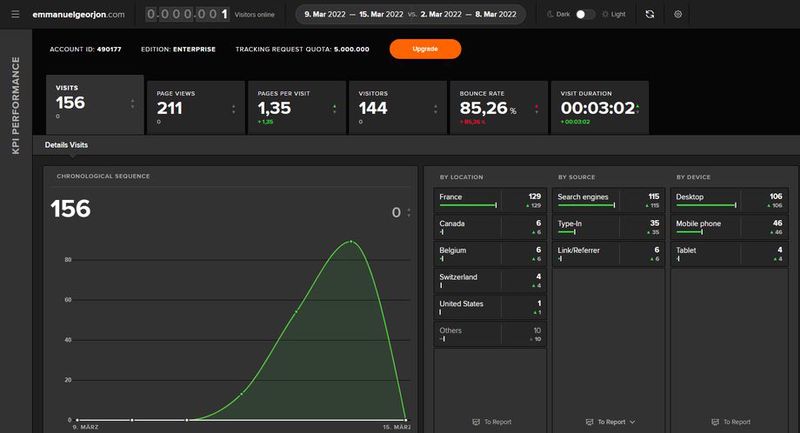
Task: Click the sun icon beside Light
Action: tap(607, 14)
